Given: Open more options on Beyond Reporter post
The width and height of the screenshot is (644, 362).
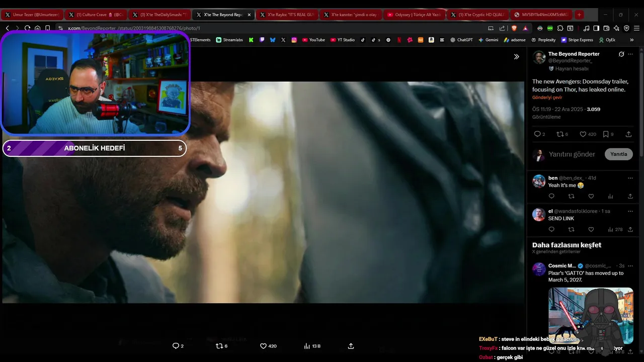Looking at the screenshot, I should 630,54.
